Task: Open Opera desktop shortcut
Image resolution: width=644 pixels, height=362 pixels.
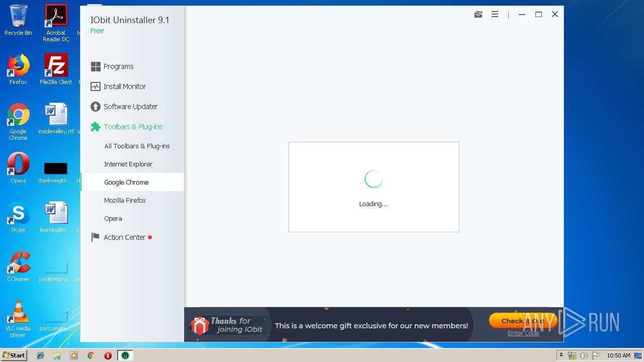Action: pos(18,168)
